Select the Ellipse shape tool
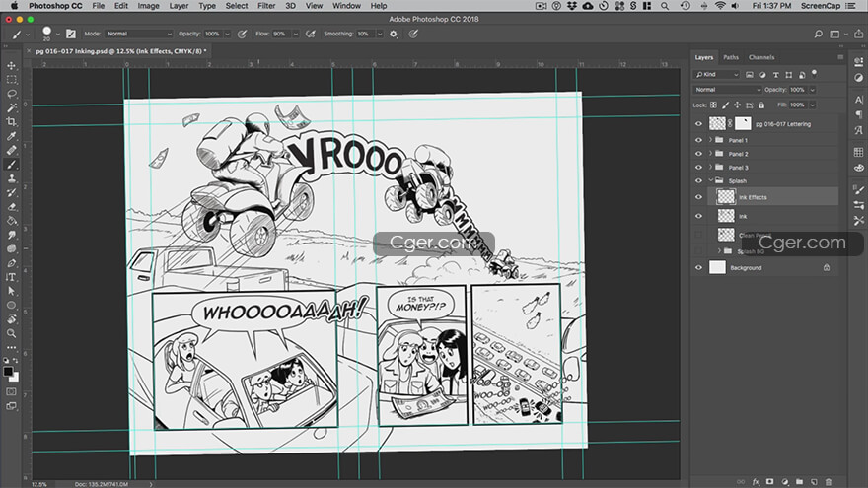The width and height of the screenshot is (868, 488). [x=11, y=306]
